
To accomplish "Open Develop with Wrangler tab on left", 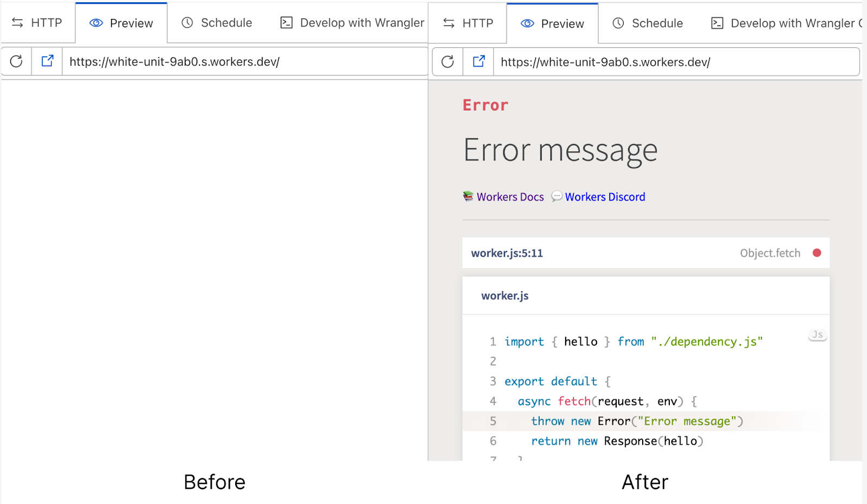I will (x=352, y=23).
